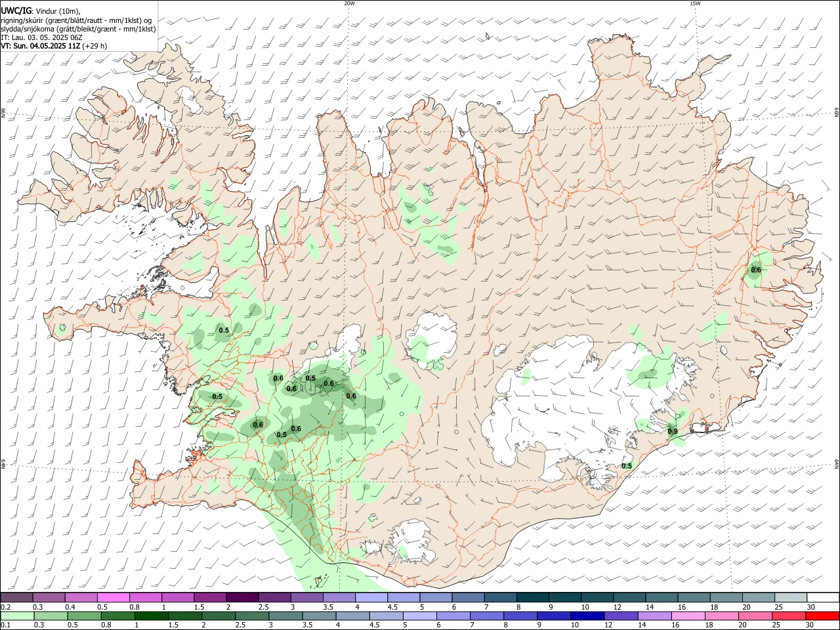Image resolution: width=840 pixels, height=630 pixels.
Task: Click the '15W' longitude label
Action: pos(695,3)
